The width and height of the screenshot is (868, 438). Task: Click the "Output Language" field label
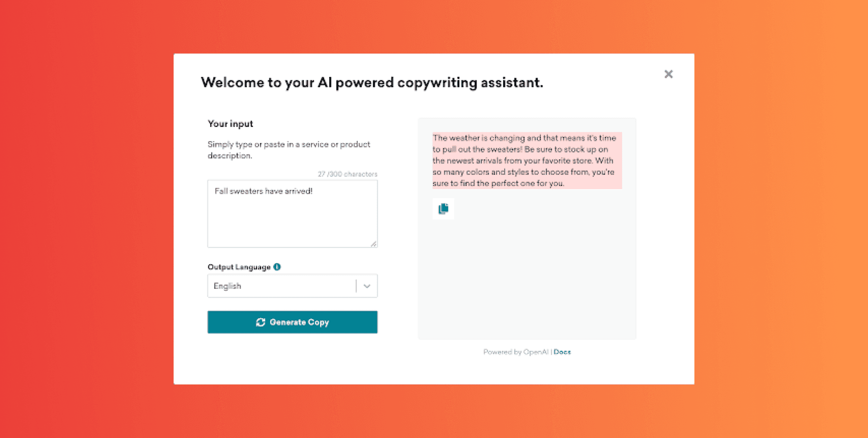[x=239, y=267]
